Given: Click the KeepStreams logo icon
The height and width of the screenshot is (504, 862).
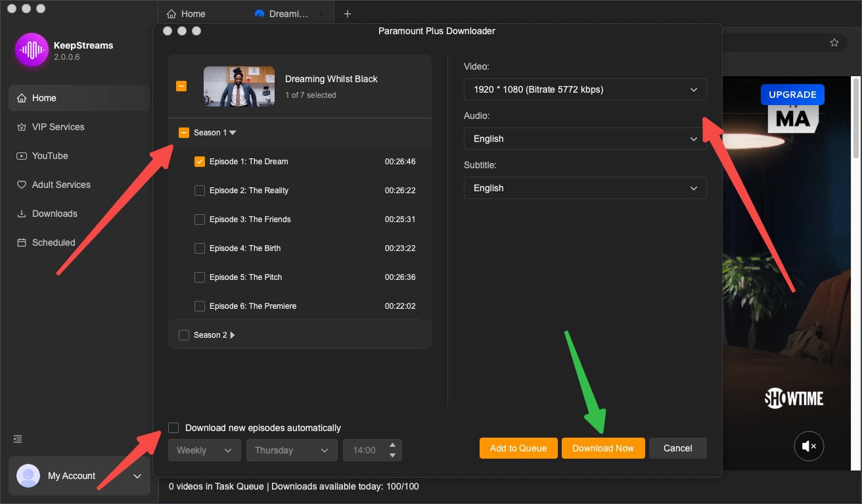Looking at the screenshot, I should [32, 50].
